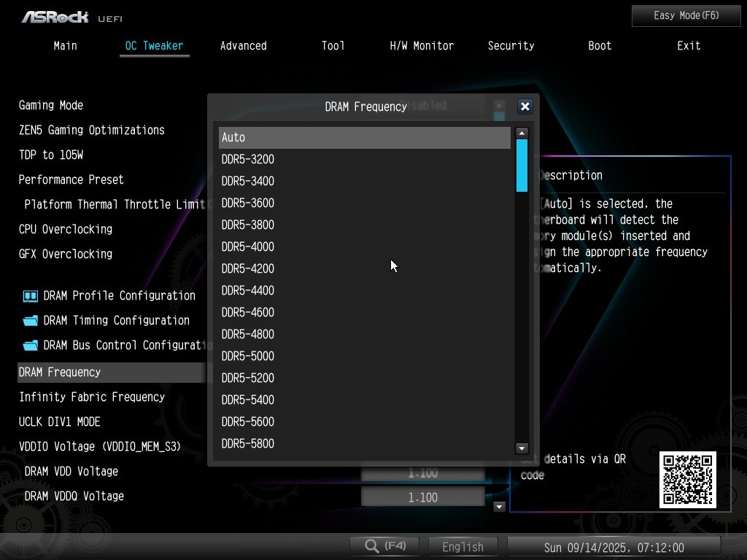Close the DRAM Frequency popup
747x560 pixels.
525,106
